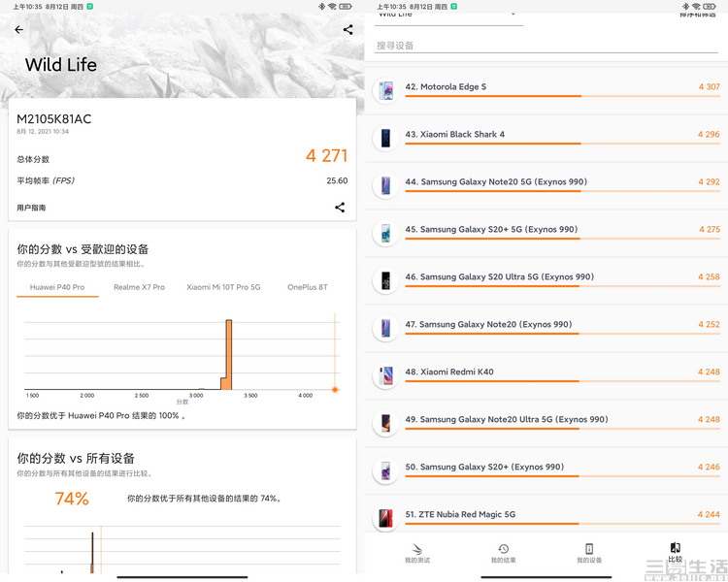
Task: Open 50. Samsung Galaxy S20+ entry
Action: 546,470
